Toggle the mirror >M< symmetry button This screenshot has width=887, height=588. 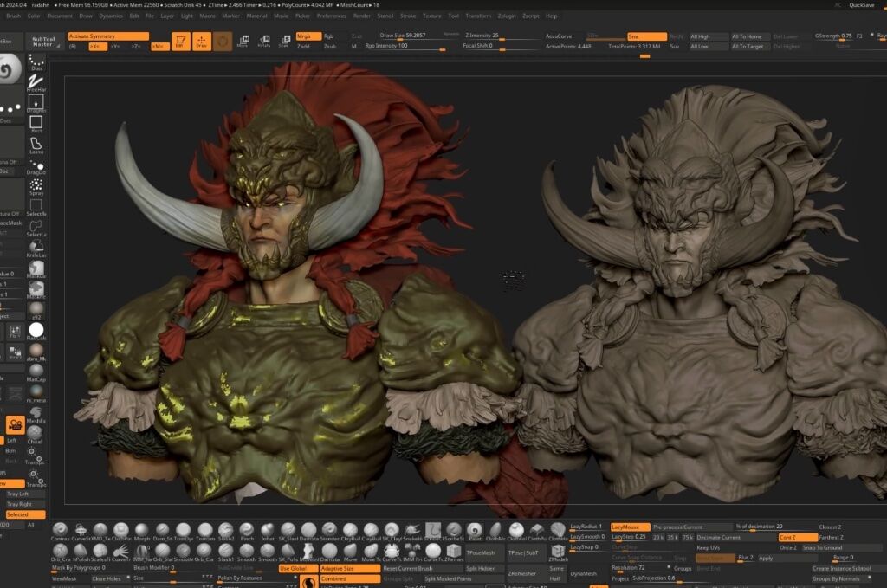(159, 47)
